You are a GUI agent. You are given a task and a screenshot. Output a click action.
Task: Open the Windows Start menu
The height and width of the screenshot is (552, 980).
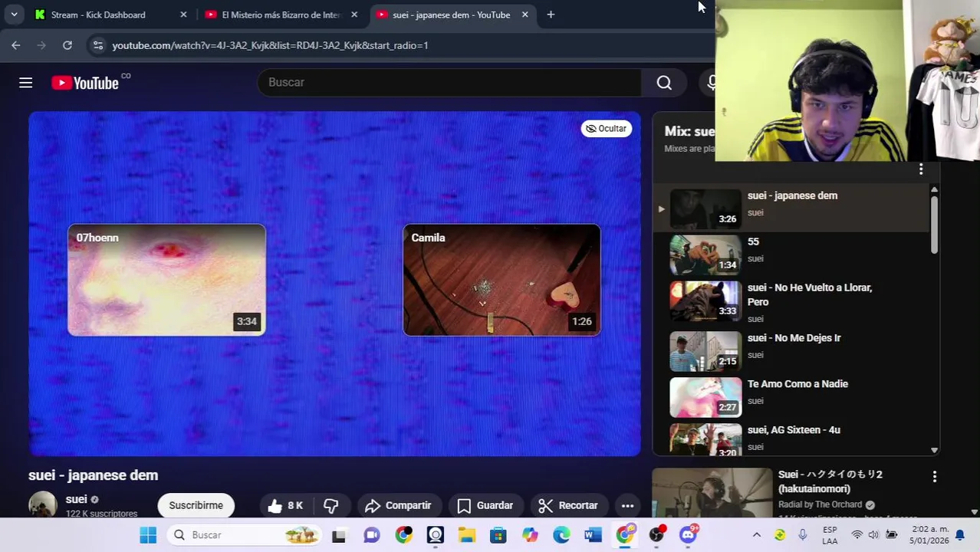click(148, 535)
